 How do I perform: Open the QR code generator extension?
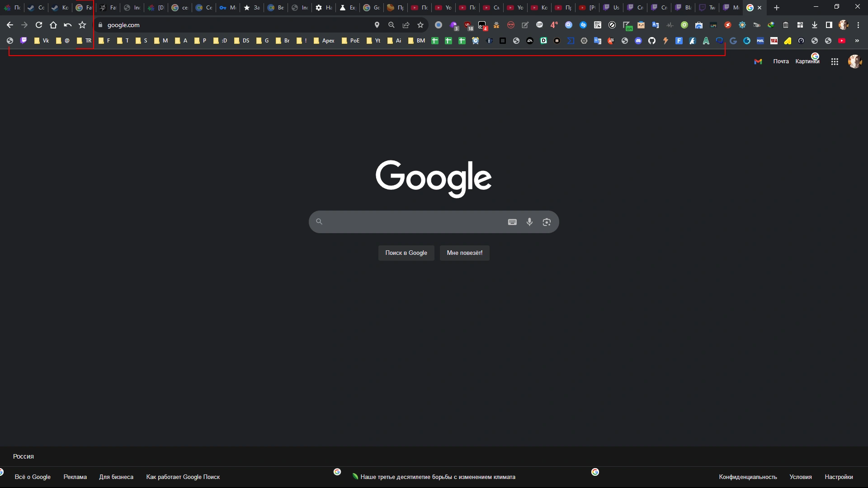pos(598,25)
